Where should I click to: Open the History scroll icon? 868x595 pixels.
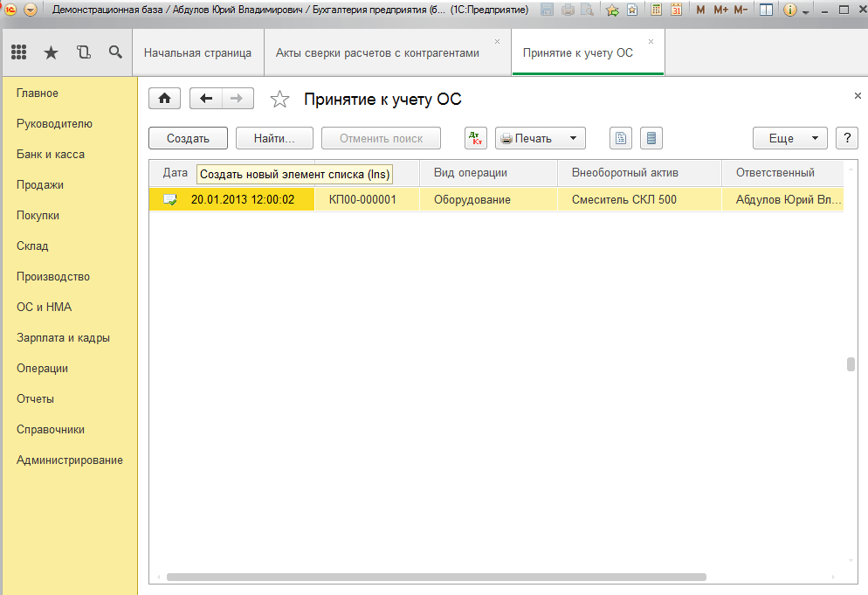(83, 52)
